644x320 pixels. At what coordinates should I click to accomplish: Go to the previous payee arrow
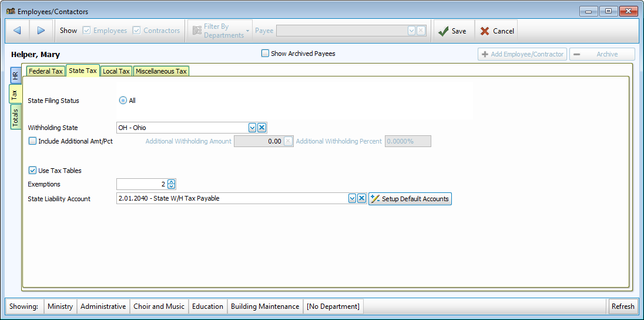(x=17, y=31)
